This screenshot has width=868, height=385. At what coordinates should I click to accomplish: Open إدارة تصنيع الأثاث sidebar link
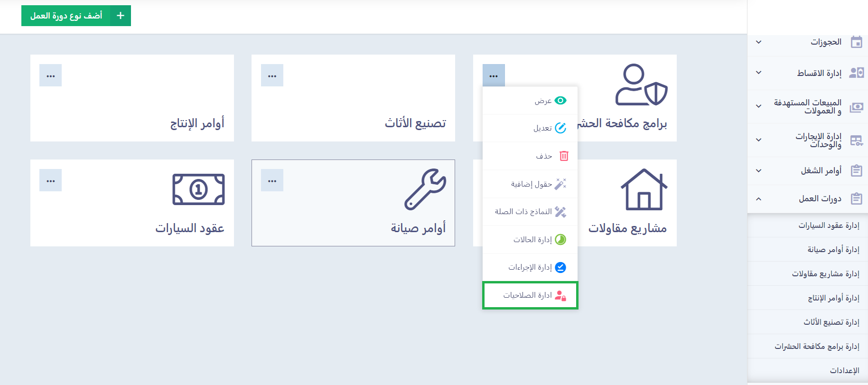coord(831,322)
